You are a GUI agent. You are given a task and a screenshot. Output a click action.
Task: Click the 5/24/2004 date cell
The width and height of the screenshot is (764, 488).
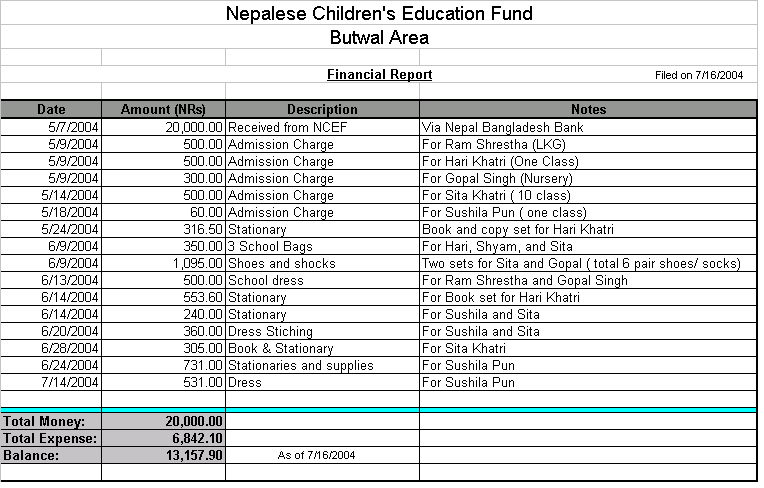pyautogui.click(x=51, y=229)
